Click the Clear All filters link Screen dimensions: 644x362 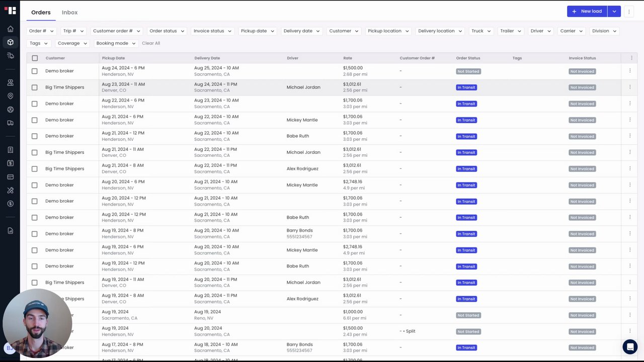[151, 43]
